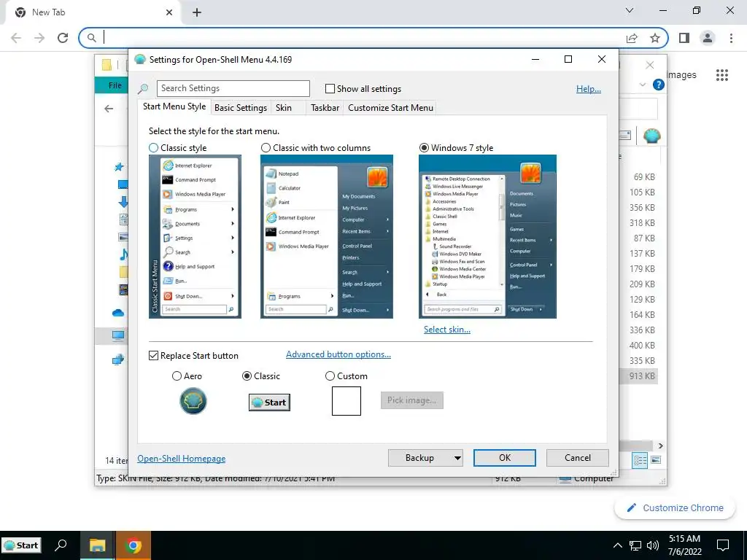
Task: Toggle the Replace Start button checkbox
Action: [x=153, y=355]
